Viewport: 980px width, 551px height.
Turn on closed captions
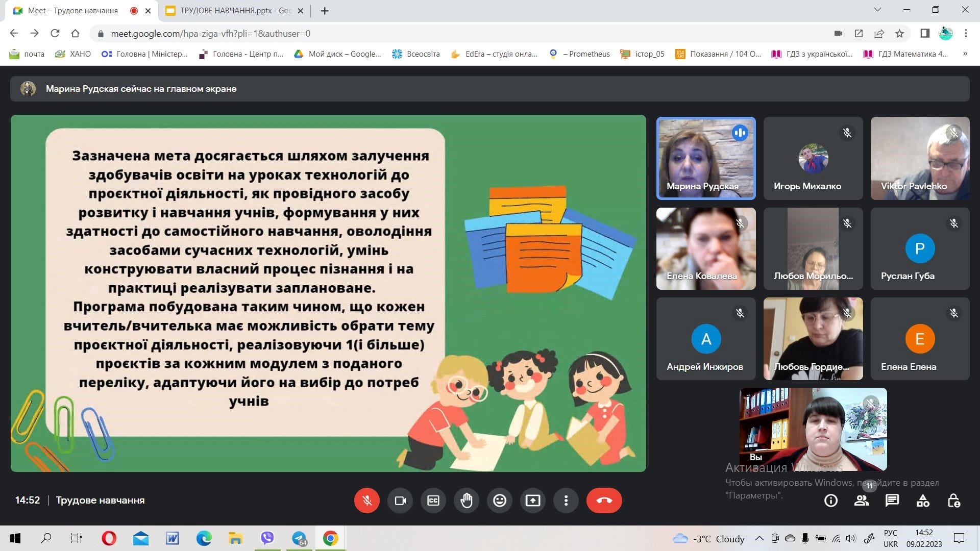click(433, 500)
